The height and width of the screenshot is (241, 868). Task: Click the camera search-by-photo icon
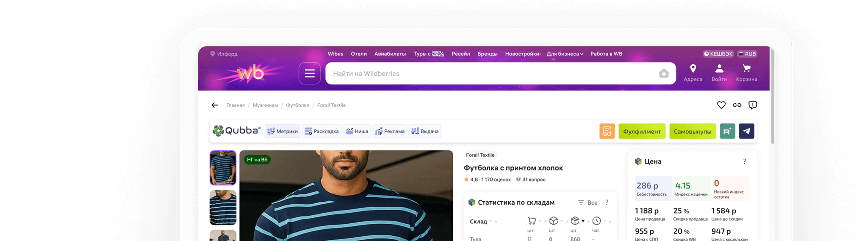(664, 74)
